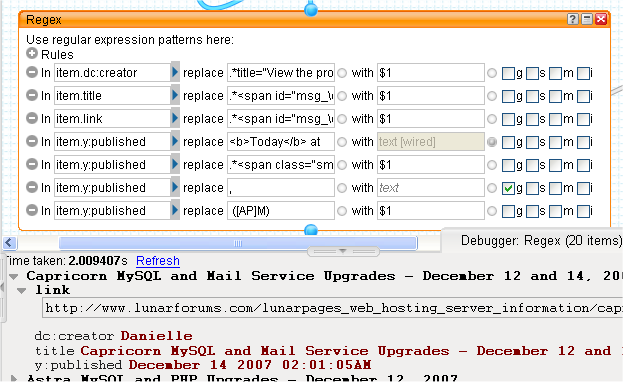
Task: Click into the item.dc:creator field input
Action: [x=112, y=72]
